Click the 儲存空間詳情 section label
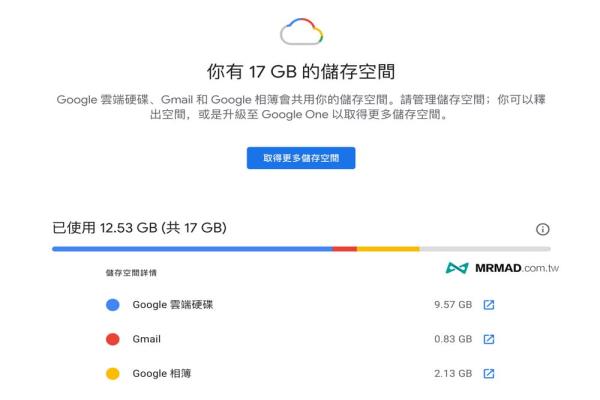Image resolution: width=600 pixels, height=400 pixels. (x=131, y=273)
